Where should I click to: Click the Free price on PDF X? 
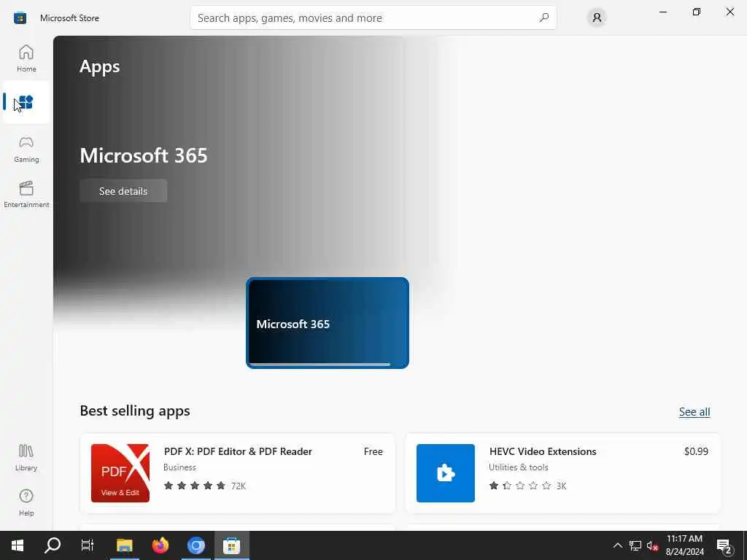[373, 451]
